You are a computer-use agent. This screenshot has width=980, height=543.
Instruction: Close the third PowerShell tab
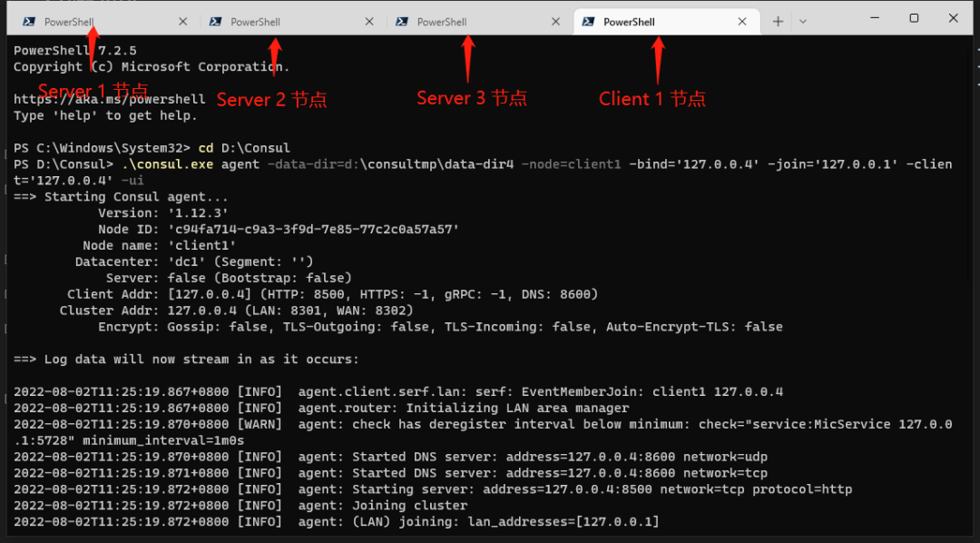[x=555, y=21]
